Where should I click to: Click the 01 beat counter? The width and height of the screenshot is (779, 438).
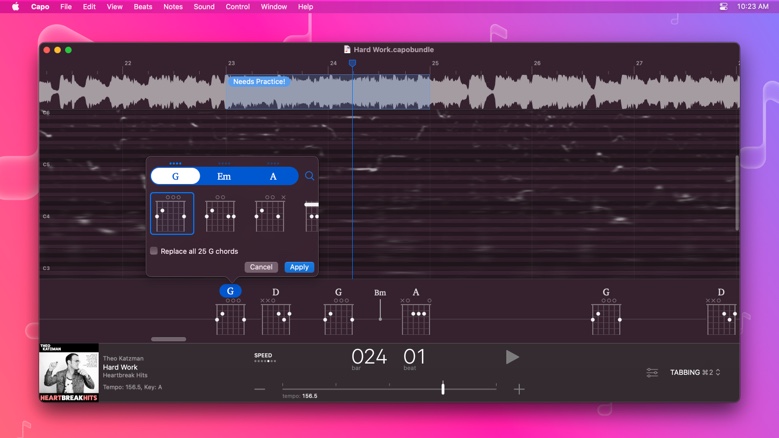point(414,357)
